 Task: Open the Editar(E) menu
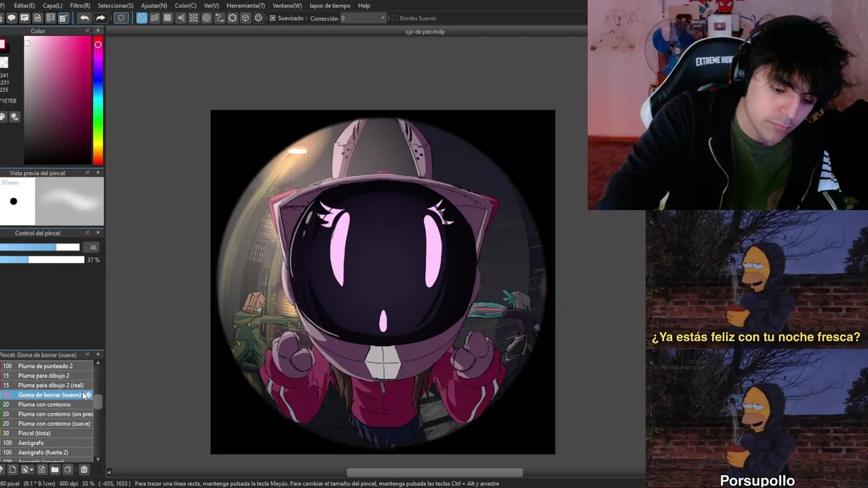24,5
